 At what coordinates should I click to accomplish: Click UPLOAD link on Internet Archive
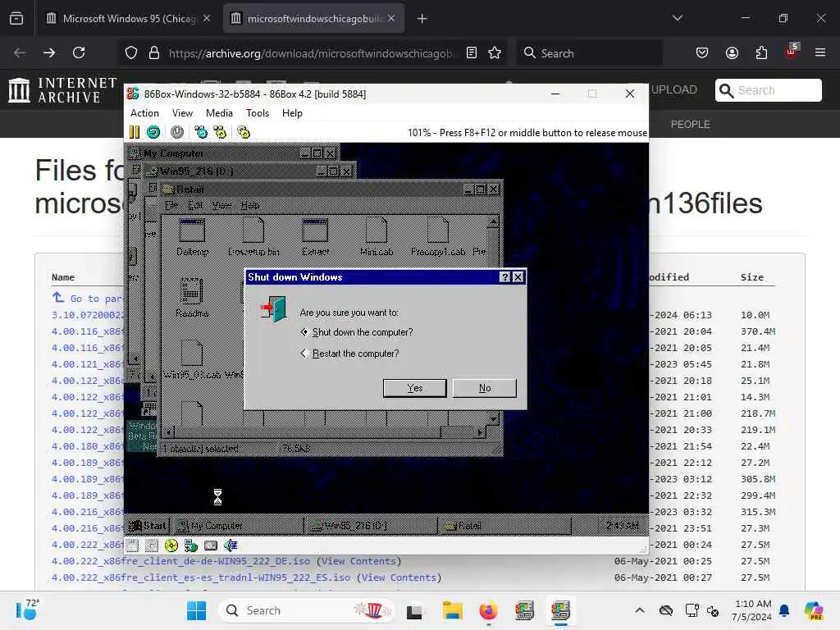tap(674, 90)
